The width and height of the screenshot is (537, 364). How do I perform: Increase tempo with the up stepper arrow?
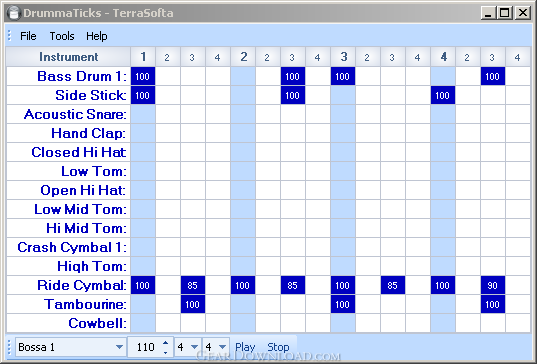[x=165, y=343]
